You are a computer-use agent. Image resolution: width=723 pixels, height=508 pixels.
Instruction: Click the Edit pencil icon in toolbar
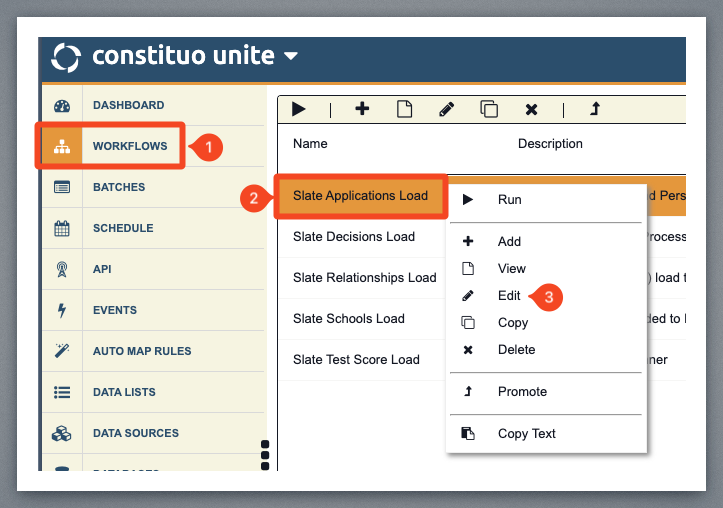[447, 109]
